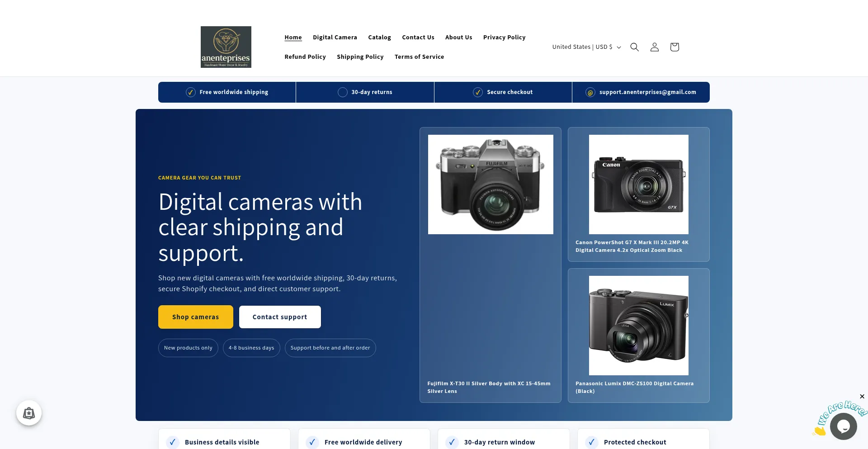Open the shop app badge icon
This screenshot has width=868, height=449.
29,413
